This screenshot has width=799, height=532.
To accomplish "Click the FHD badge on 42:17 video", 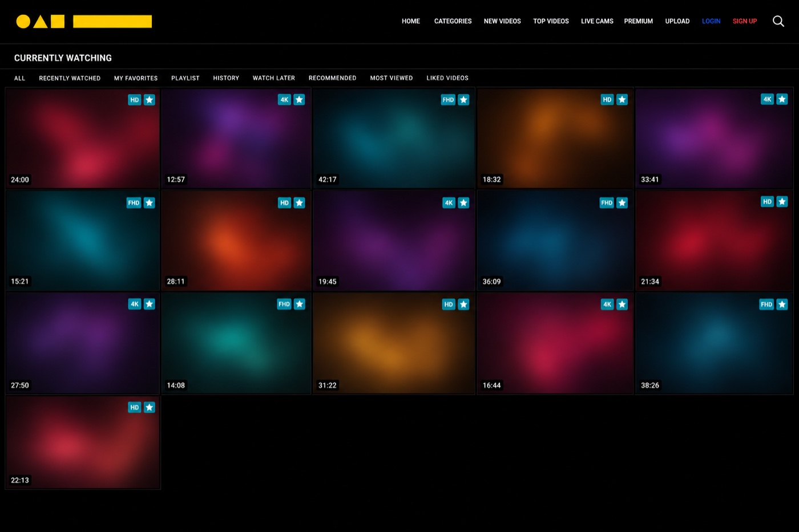I will (x=448, y=100).
